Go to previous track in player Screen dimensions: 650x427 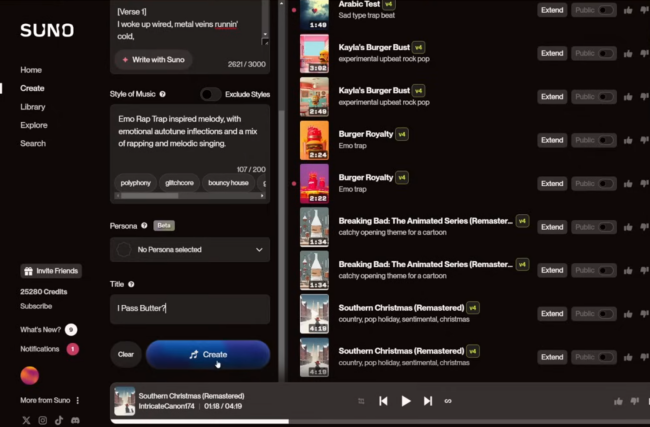(x=383, y=401)
